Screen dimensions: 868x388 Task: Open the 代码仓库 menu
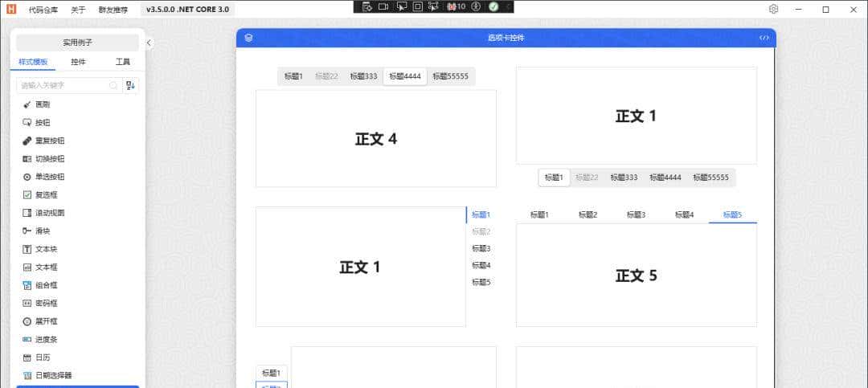(43, 10)
